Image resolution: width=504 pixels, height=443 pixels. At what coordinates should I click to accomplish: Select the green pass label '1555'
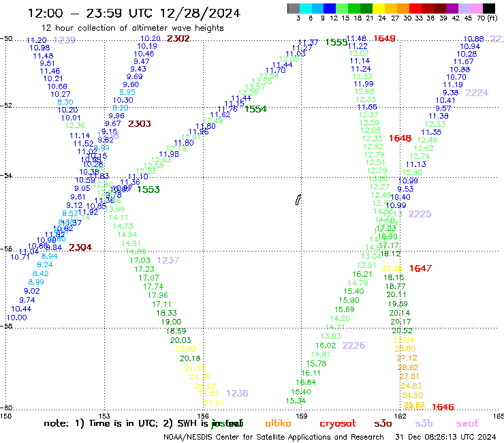point(336,42)
